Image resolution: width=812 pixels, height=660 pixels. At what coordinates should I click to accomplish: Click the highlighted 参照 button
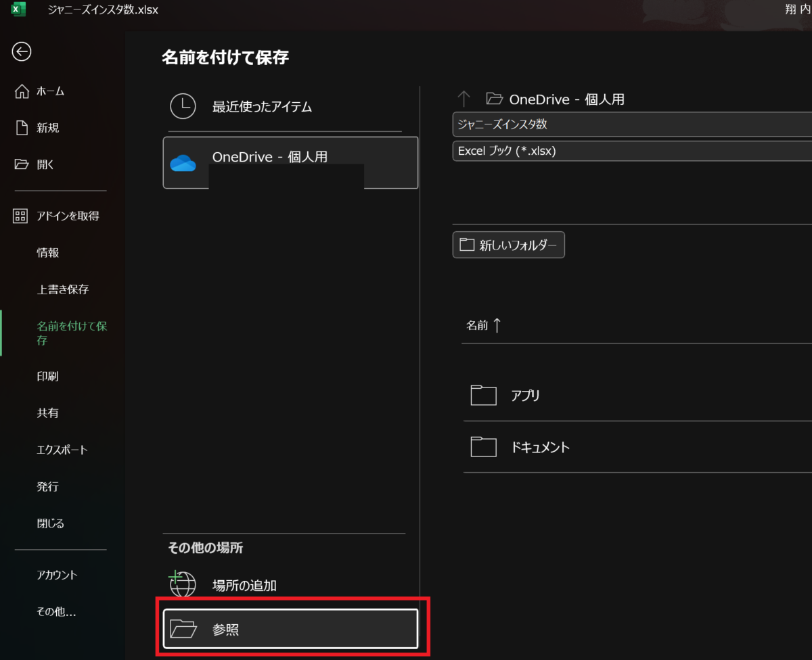pyautogui.click(x=290, y=628)
